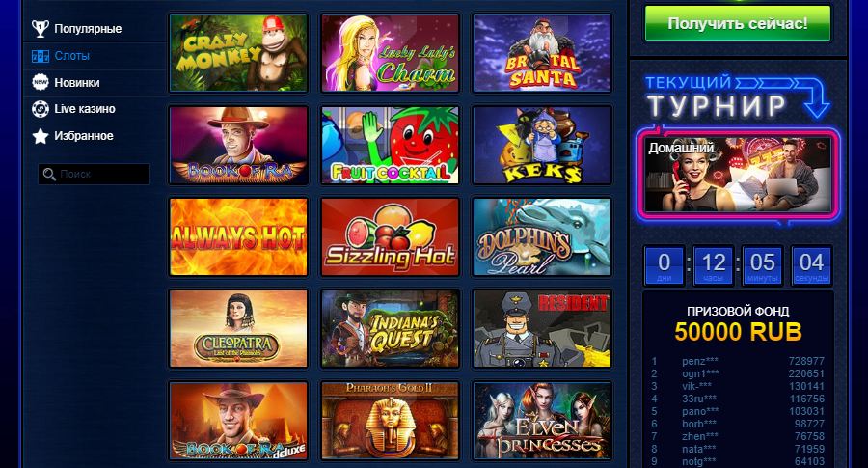Open the Dolphin's Pearl game

(542, 237)
